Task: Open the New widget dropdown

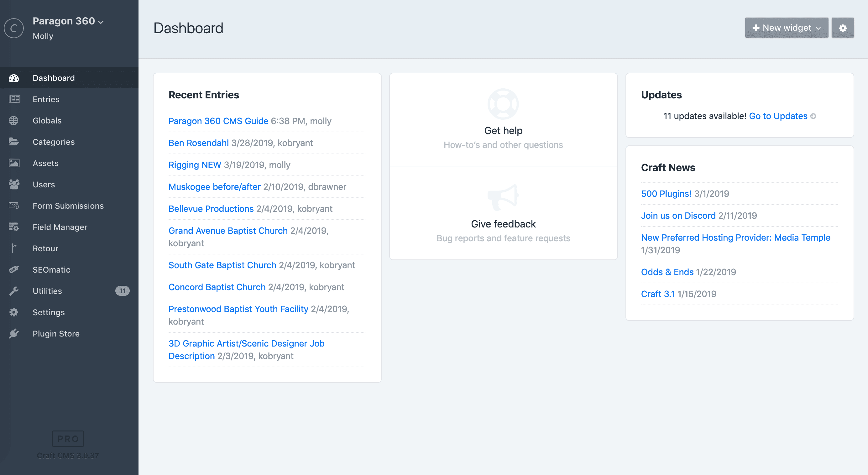Action: (x=787, y=28)
